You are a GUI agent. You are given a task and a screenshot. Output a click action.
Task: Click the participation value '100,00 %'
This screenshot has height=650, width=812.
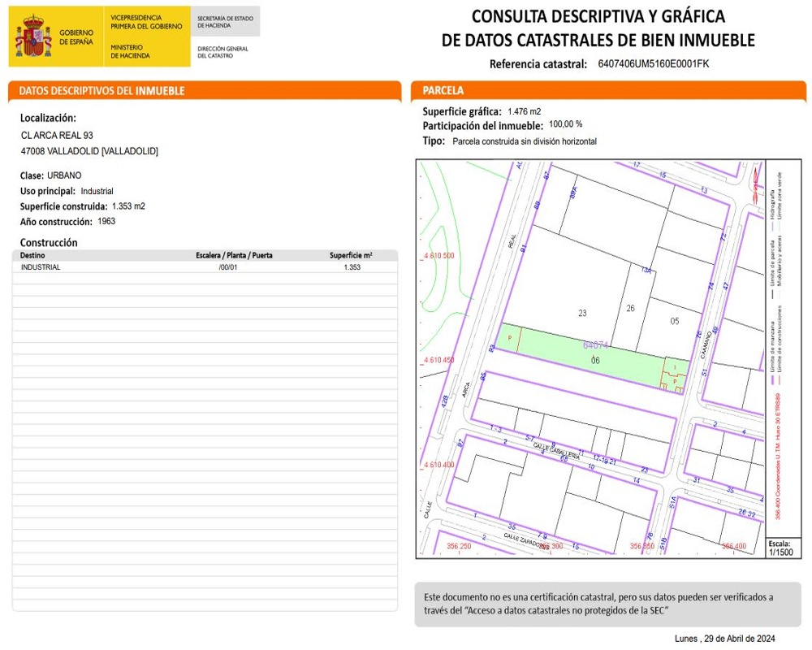tap(565, 123)
